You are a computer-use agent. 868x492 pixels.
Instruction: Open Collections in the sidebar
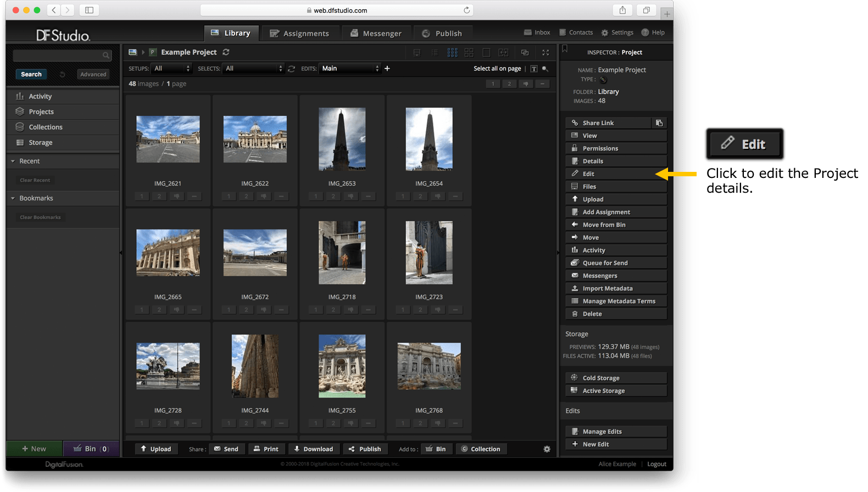(x=63, y=127)
